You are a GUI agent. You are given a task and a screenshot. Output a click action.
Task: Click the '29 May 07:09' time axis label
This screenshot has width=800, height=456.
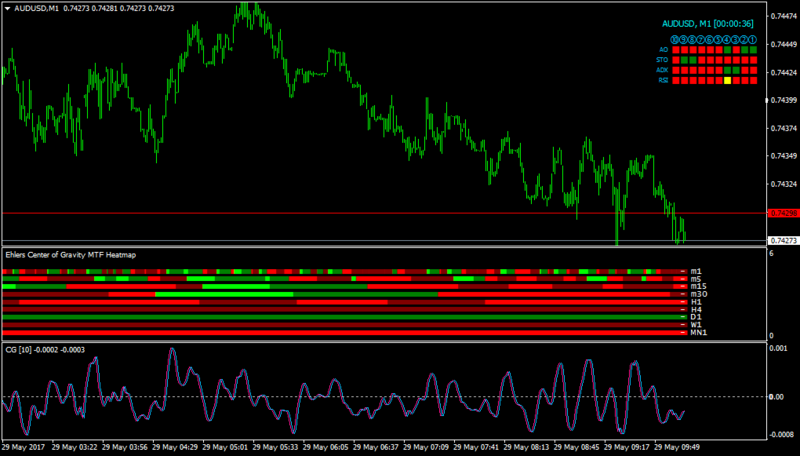point(427,447)
